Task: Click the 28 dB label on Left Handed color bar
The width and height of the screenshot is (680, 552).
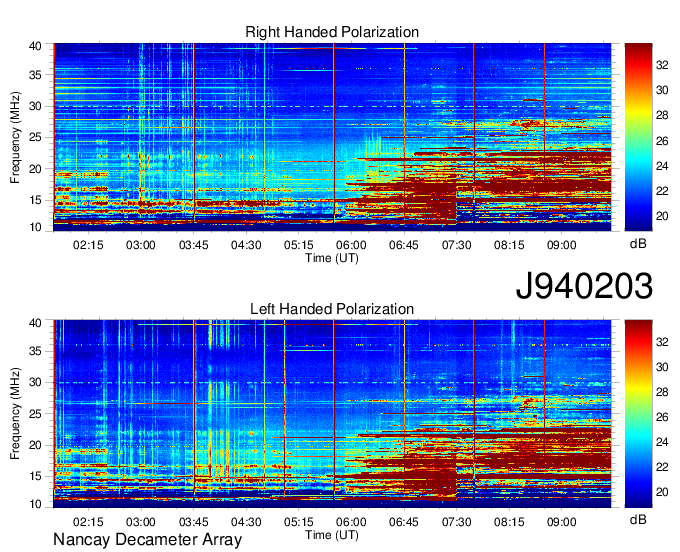Action: [x=662, y=392]
